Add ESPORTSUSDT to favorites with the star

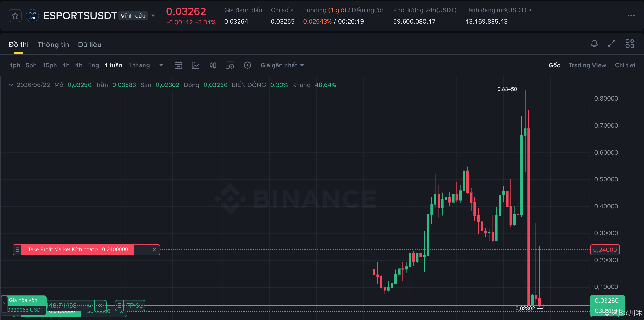tap(15, 16)
